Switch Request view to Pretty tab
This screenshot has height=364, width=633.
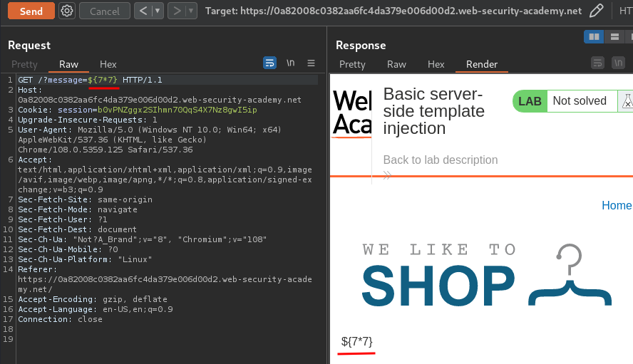pyautogui.click(x=25, y=64)
